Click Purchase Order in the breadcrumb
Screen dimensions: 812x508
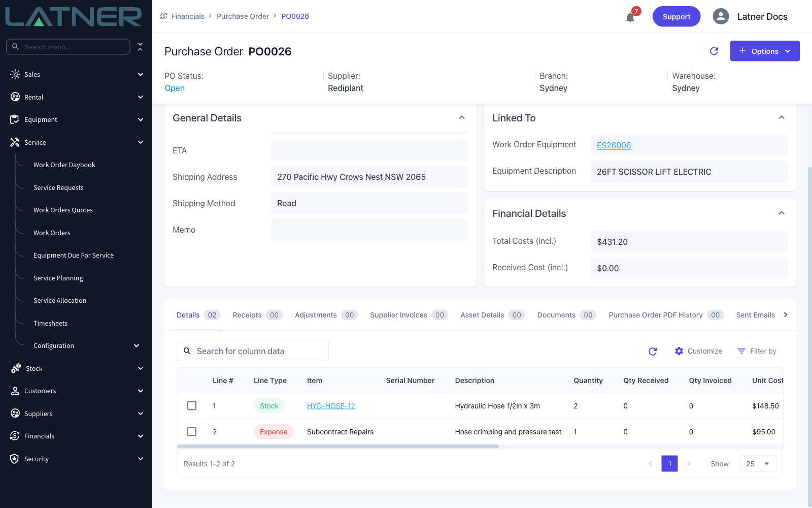coord(243,16)
